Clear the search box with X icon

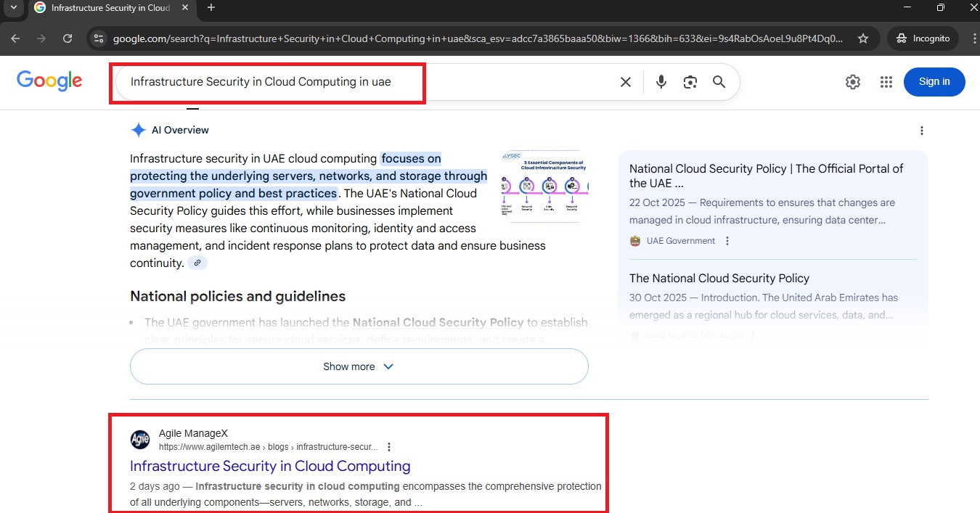click(x=625, y=82)
